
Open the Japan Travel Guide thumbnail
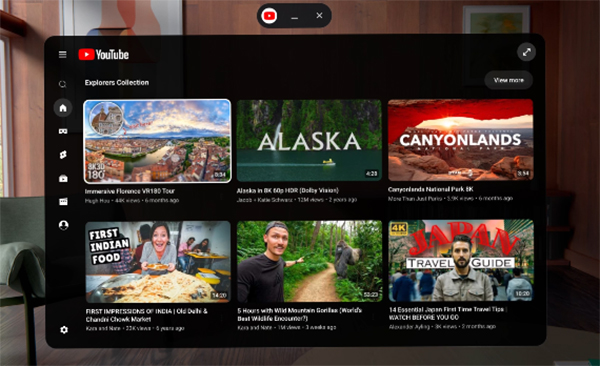coord(461,260)
